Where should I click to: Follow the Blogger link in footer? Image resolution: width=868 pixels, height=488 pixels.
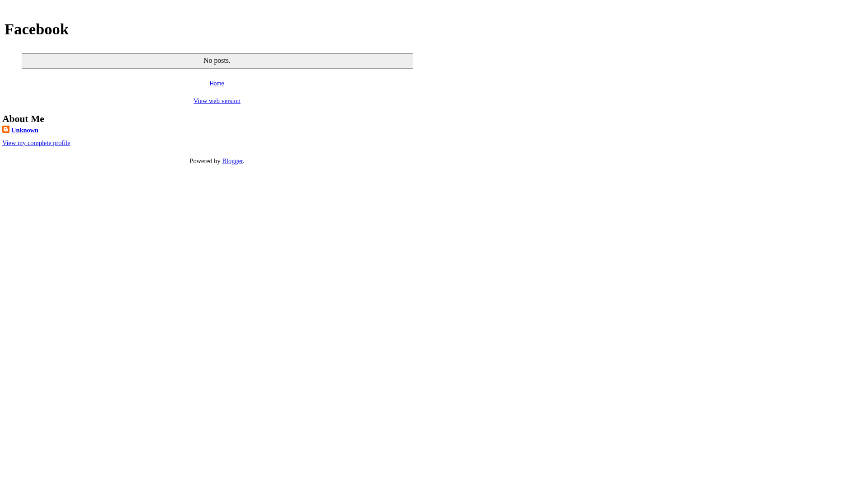[x=232, y=161]
